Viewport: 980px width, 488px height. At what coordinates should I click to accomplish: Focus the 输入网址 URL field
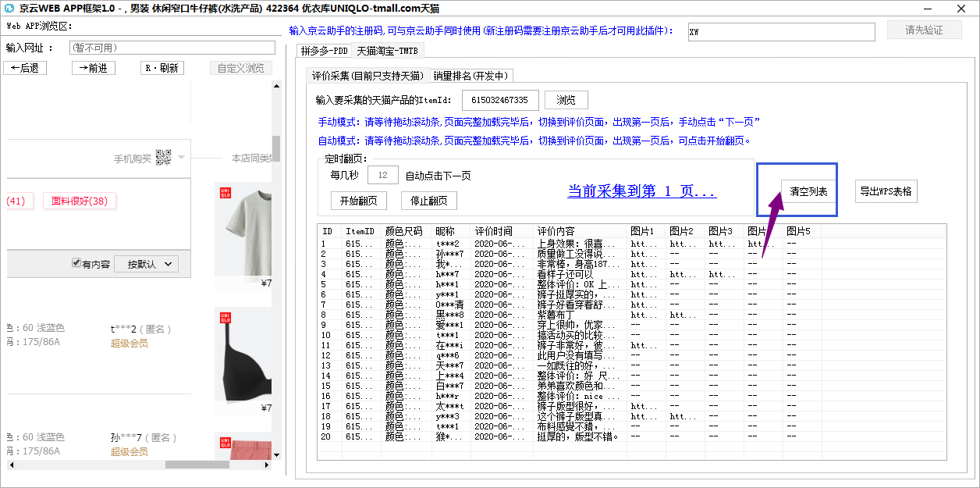coord(172,48)
